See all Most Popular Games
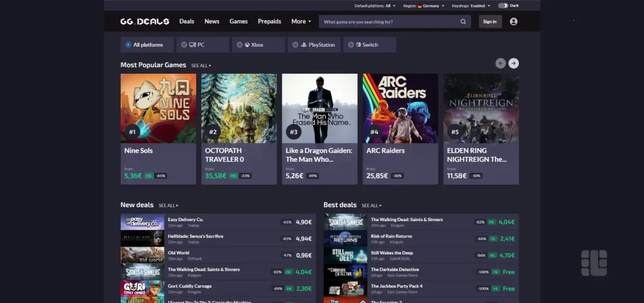The width and height of the screenshot is (644, 303). (x=201, y=66)
